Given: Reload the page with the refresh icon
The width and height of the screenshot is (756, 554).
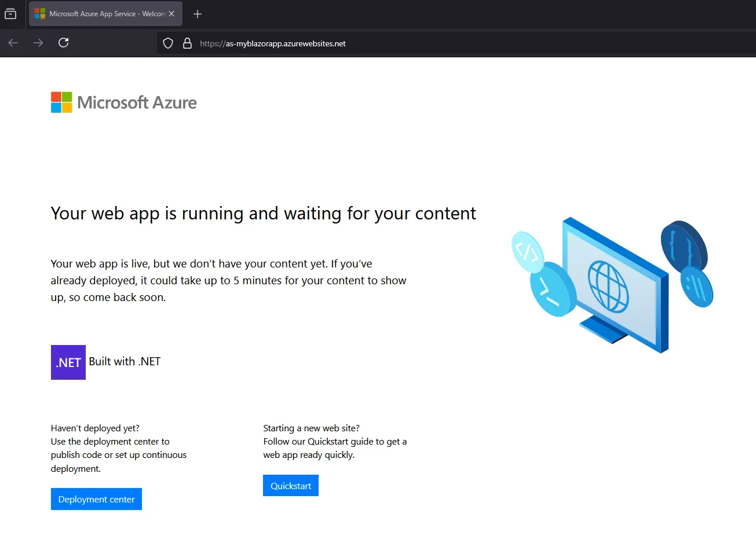Looking at the screenshot, I should tap(64, 42).
